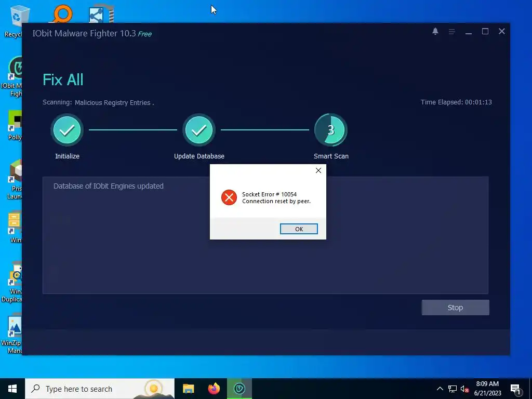
Task: Click OK in the Socket Error dialog
Action: coord(299,229)
